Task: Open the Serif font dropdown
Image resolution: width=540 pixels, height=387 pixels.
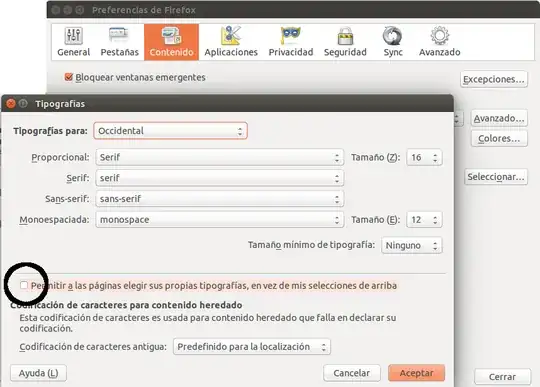Action: tap(220, 178)
